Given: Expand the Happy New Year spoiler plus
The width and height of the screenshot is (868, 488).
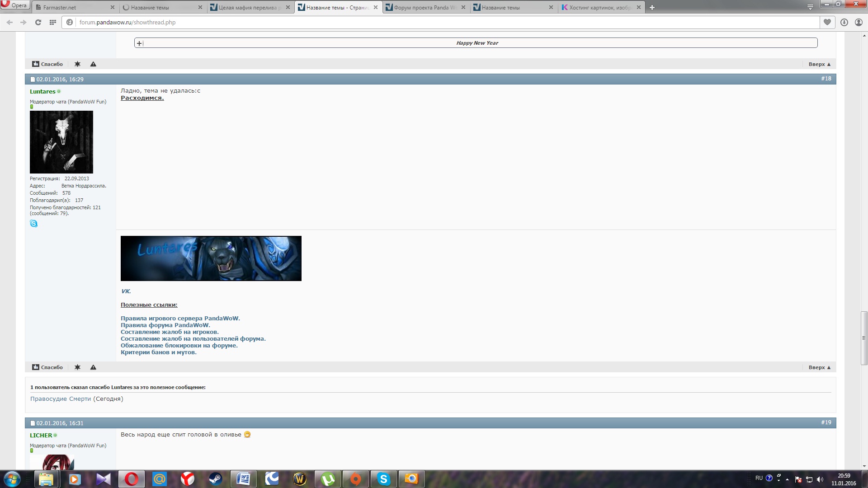Looking at the screenshot, I should tap(139, 43).
